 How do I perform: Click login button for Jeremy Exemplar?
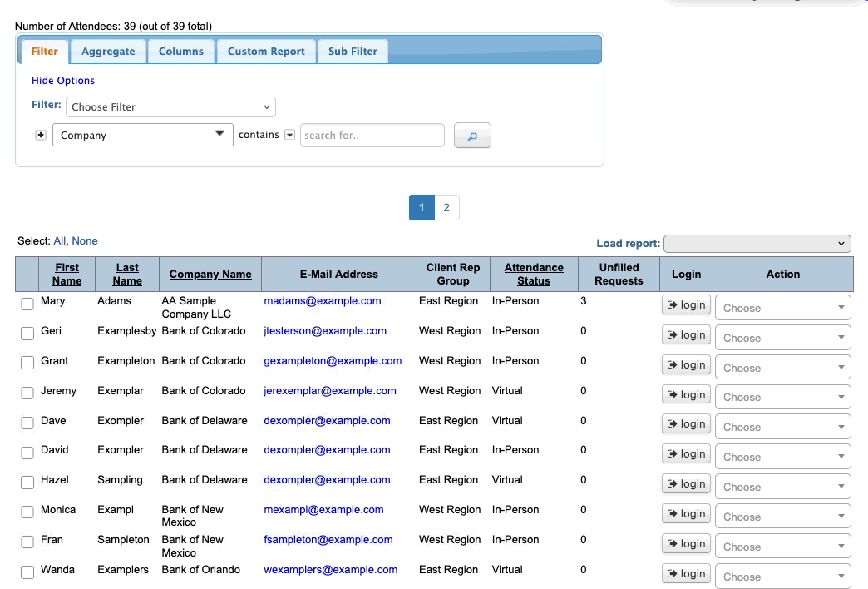click(x=687, y=395)
